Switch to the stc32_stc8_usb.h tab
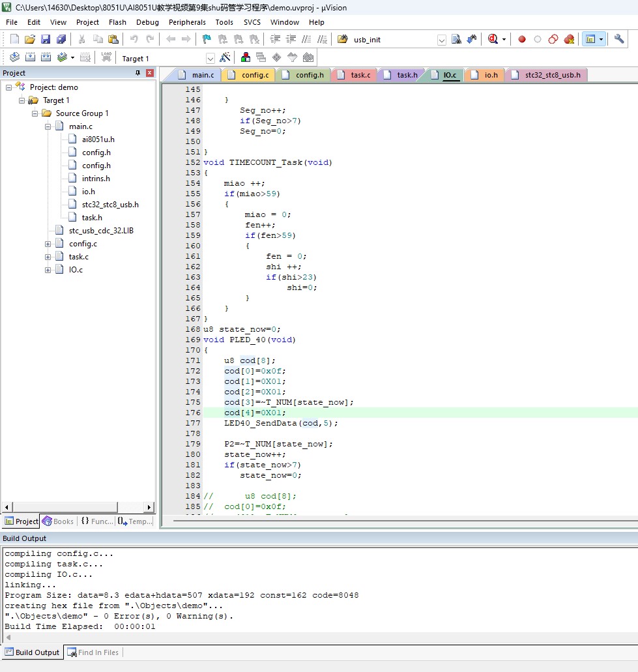 [547, 75]
